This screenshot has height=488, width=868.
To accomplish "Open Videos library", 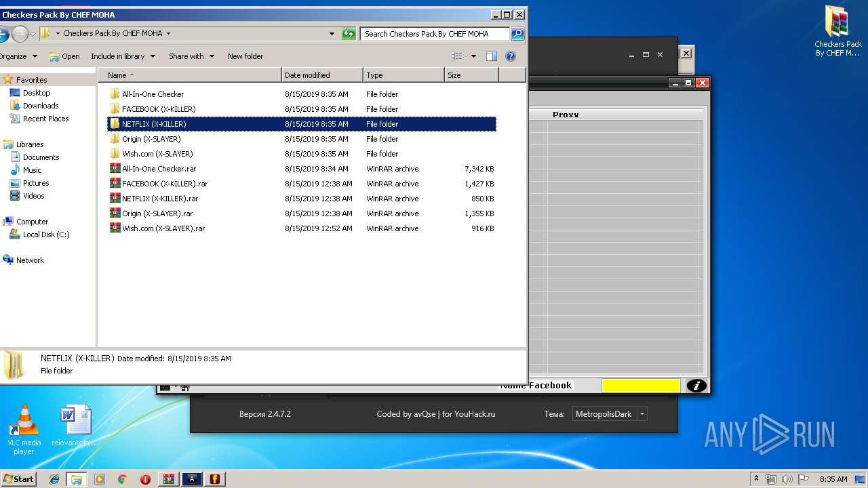I will click(x=28, y=196).
